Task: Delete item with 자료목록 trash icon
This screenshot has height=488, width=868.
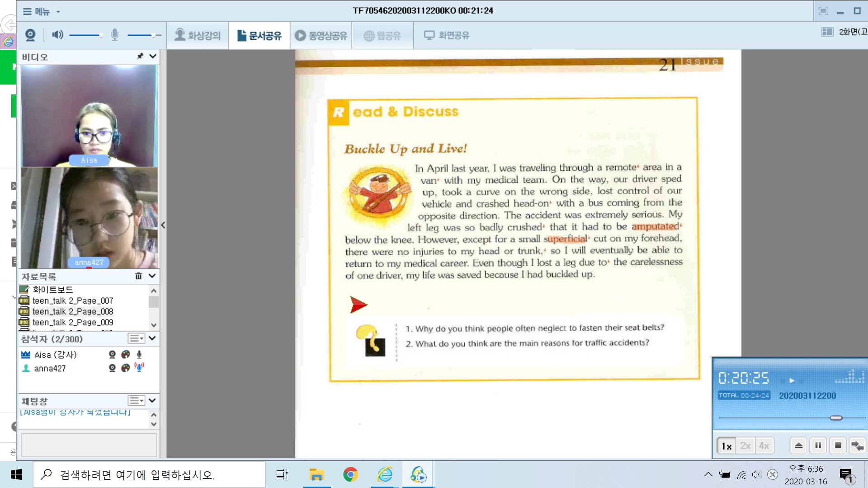Action: [x=138, y=276]
